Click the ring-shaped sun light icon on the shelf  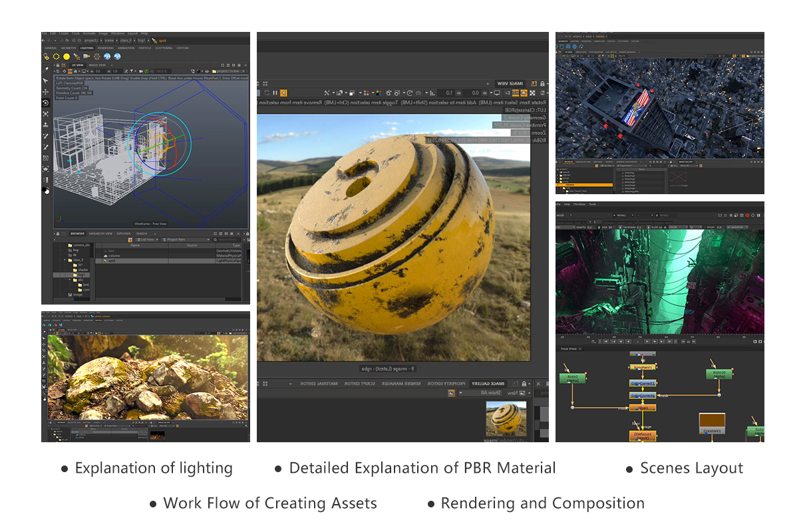click(x=57, y=57)
